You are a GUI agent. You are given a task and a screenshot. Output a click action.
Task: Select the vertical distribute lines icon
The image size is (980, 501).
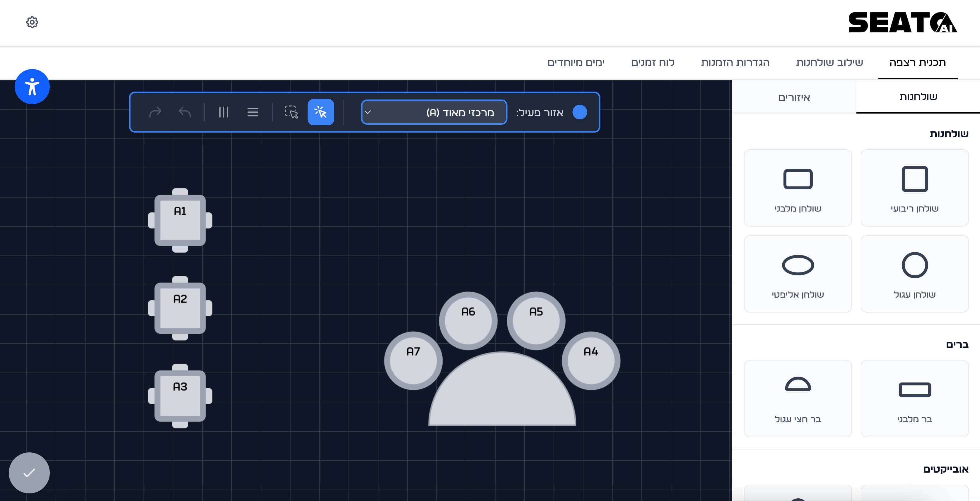(x=223, y=112)
